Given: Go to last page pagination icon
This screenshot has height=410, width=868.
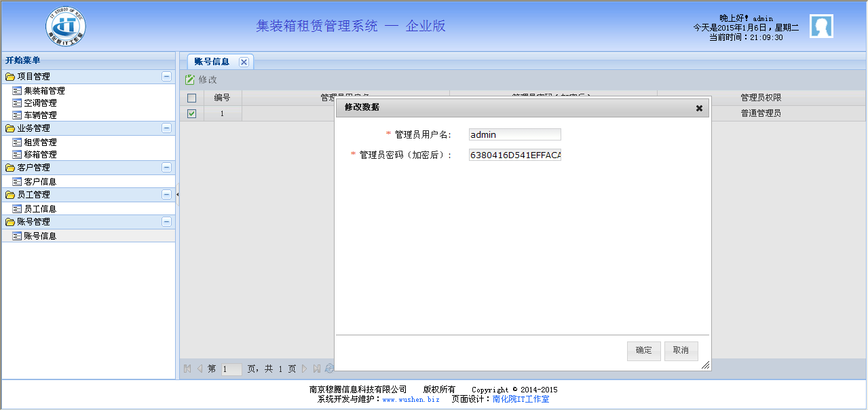Looking at the screenshot, I should 316,369.
